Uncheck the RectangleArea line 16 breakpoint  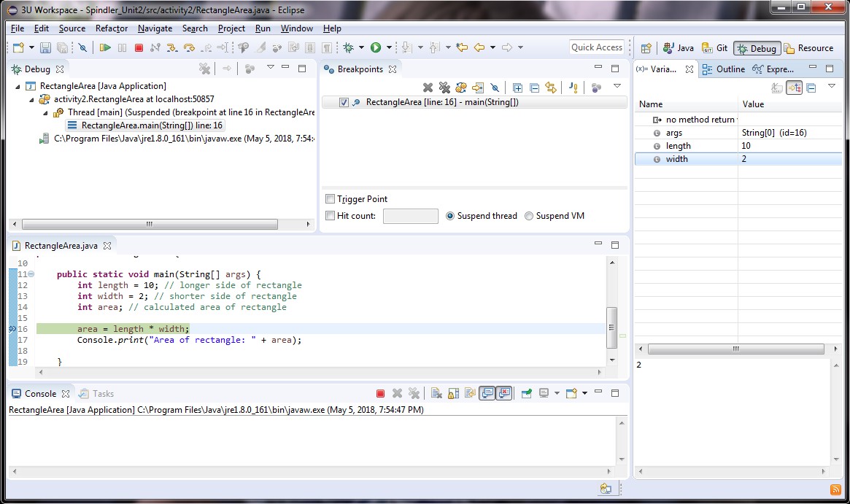[x=344, y=103]
